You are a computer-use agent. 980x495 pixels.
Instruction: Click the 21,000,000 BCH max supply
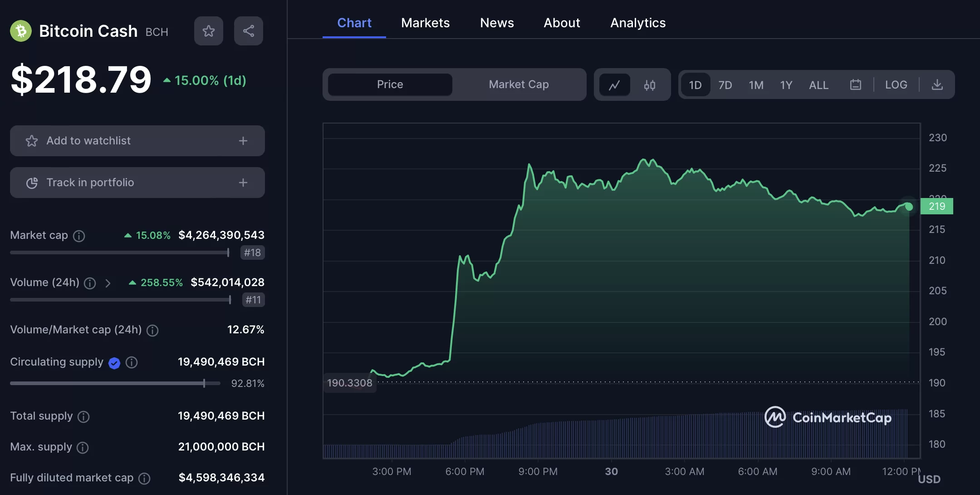(x=221, y=446)
